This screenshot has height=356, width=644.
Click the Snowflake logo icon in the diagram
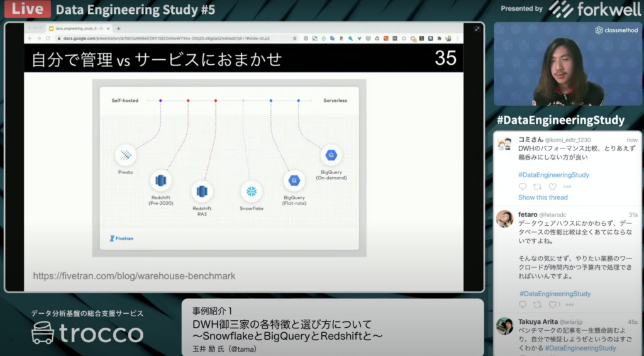[252, 191]
